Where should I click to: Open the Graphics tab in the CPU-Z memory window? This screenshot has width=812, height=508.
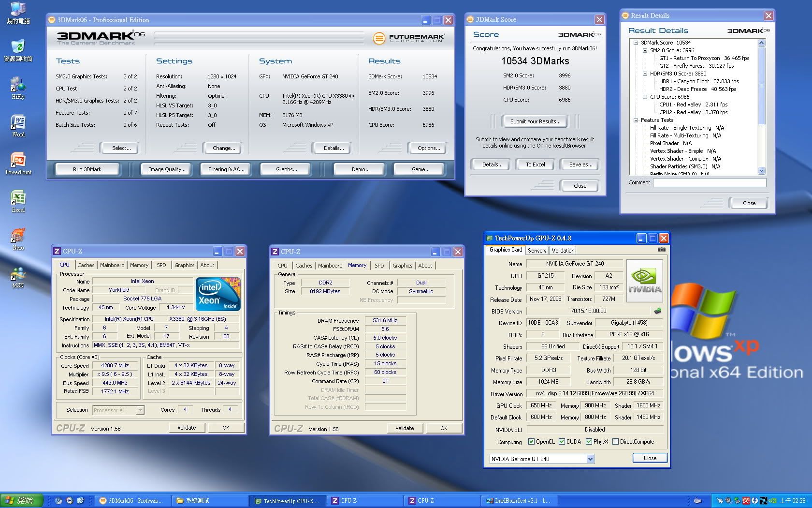(x=403, y=266)
